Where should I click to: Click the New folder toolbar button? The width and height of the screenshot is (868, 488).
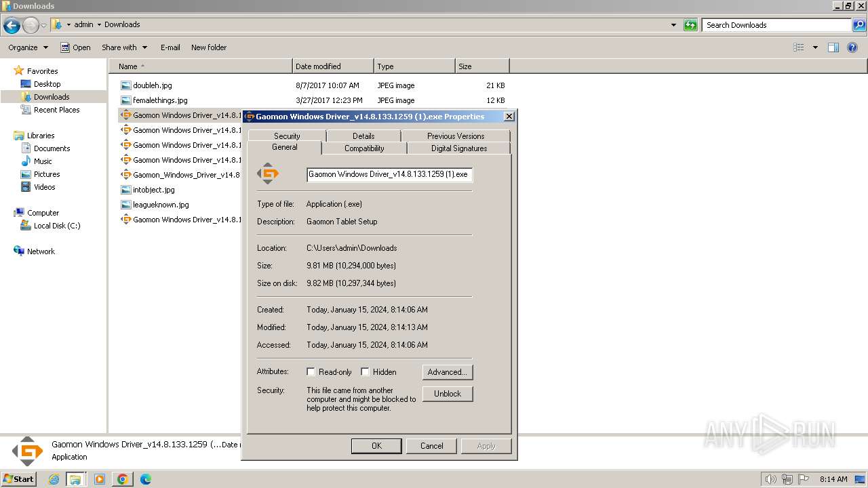(x=209, y=47)
